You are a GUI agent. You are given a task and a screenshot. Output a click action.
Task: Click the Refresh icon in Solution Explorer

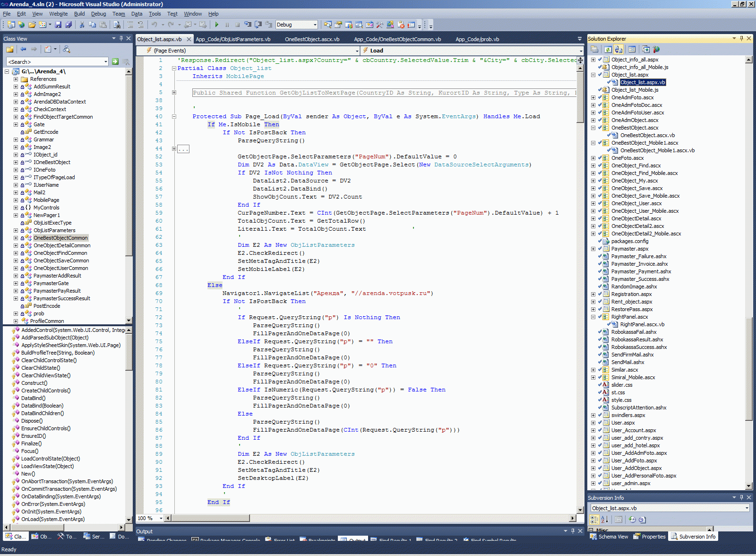(608, 49)
